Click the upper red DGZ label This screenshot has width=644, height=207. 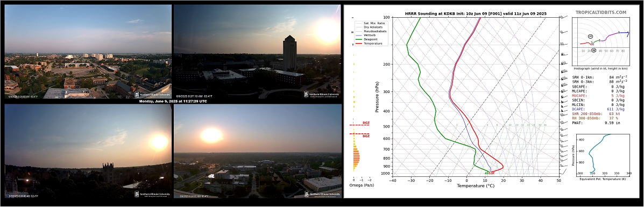pos(366,123)
